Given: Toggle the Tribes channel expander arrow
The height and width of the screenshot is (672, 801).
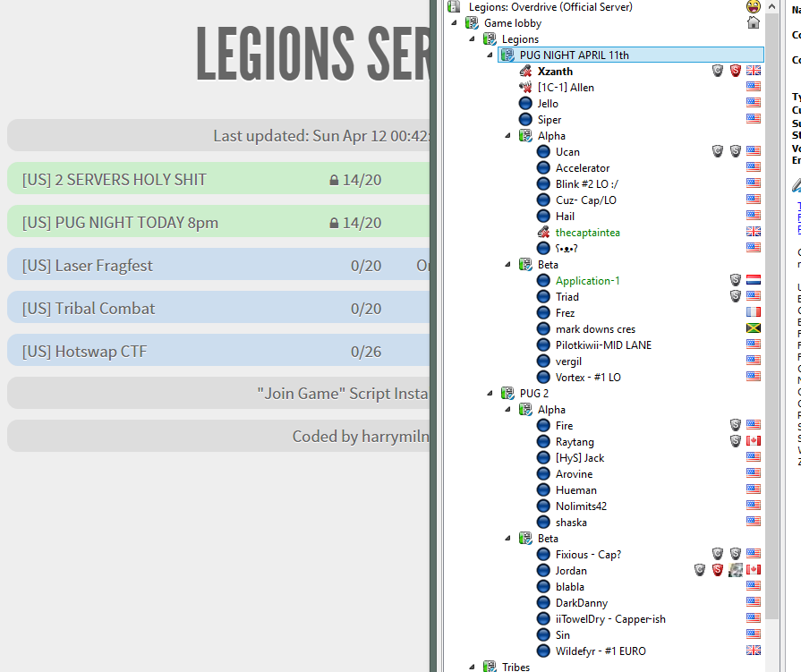Looking at the screenshot, I should [x=472, y=667].
